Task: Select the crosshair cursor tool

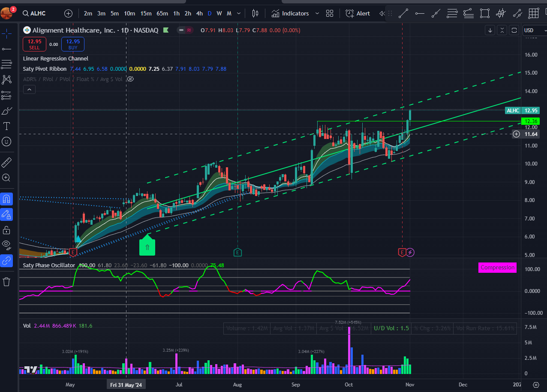Action: [x=6, y=33]
